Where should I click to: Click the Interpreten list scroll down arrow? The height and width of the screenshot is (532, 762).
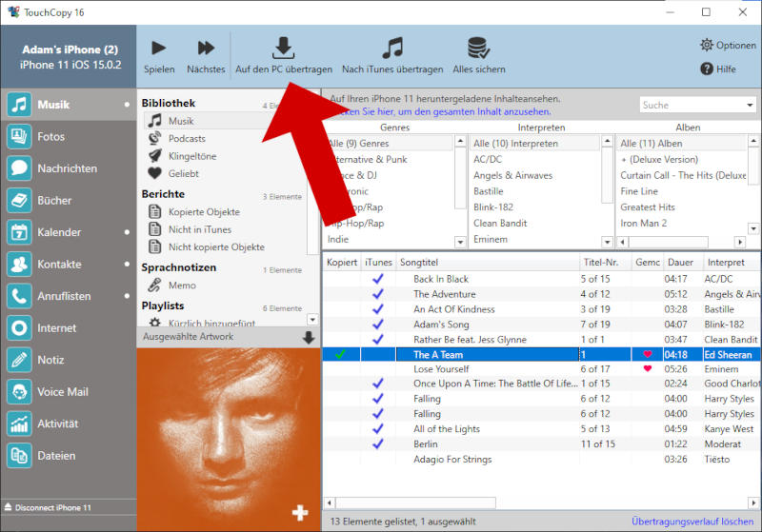[607, 241]
